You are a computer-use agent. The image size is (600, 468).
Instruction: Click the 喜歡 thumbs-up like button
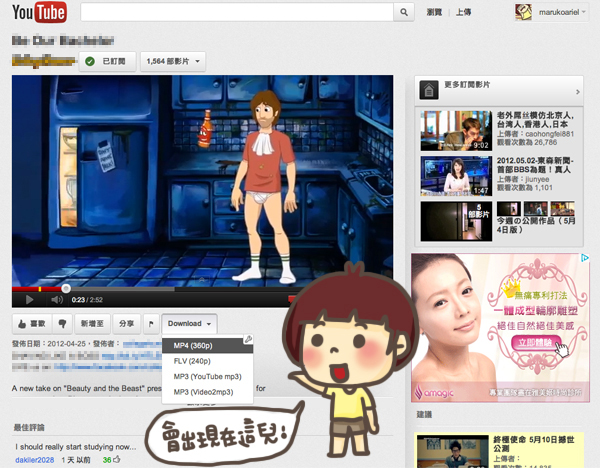point(32,324)
